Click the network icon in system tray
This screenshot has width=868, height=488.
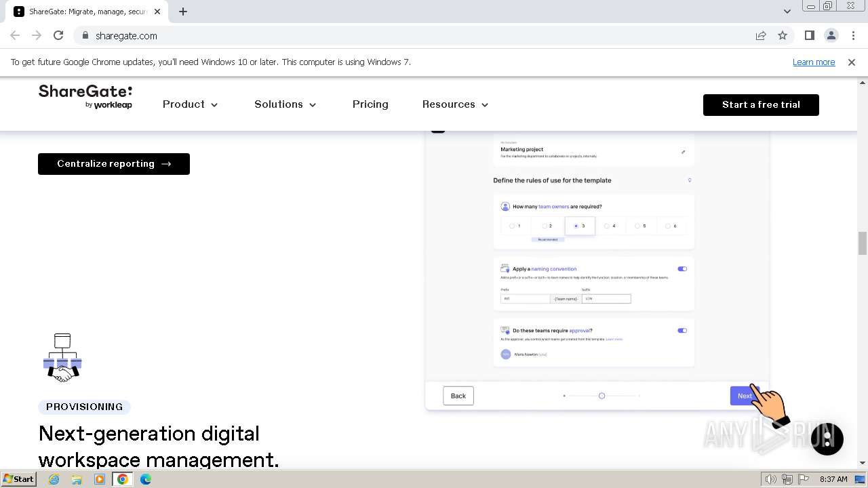click(x=787, y=479)
